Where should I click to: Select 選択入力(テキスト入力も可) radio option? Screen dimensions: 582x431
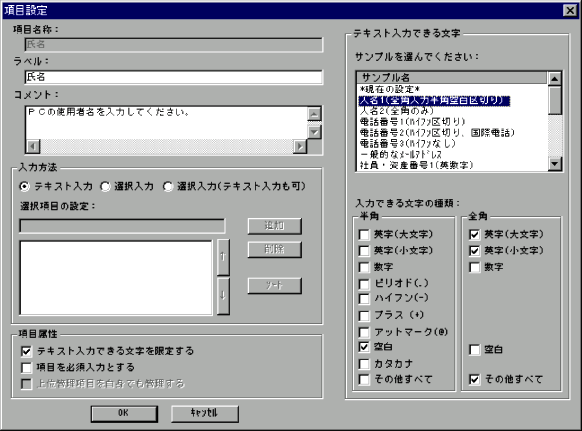point(168,186)
